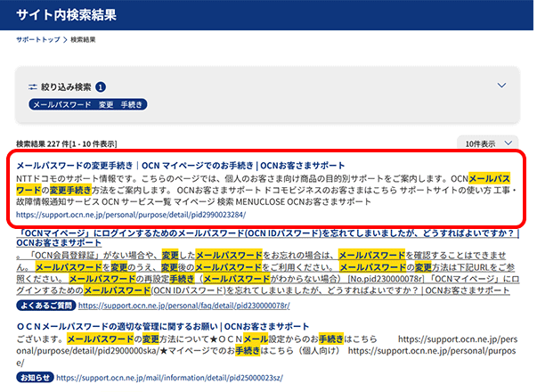Click the 検索結果 227 件 count text

point(67,144)
